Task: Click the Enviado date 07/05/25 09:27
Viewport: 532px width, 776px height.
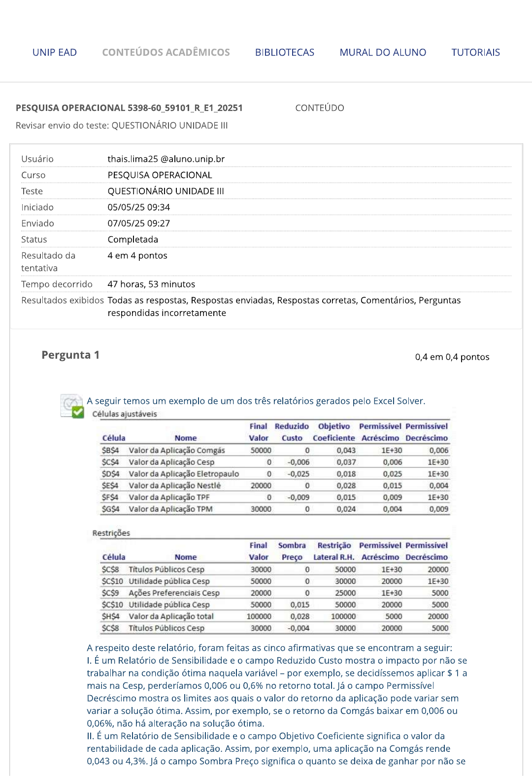Action: point(139,223)
